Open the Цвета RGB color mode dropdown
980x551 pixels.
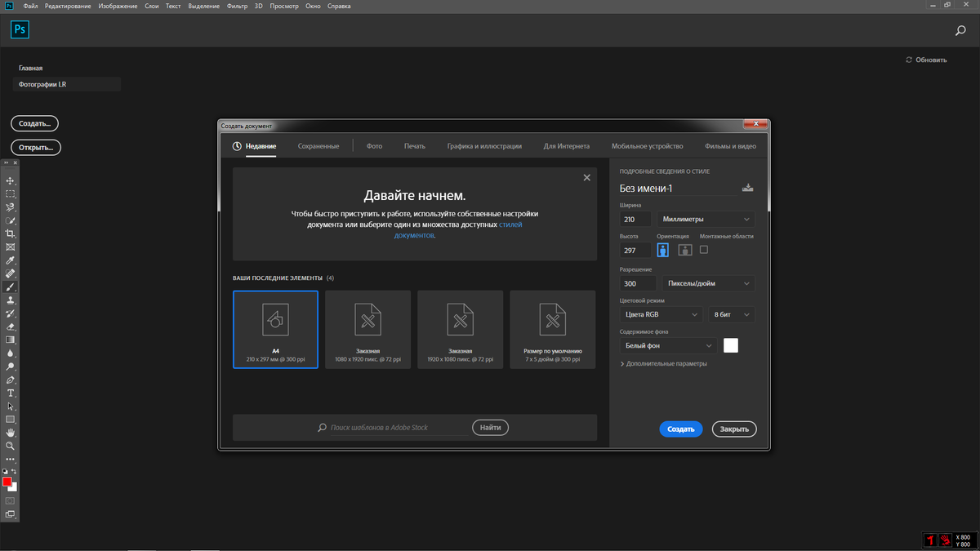pyautogui.click(x=661, y=314)
